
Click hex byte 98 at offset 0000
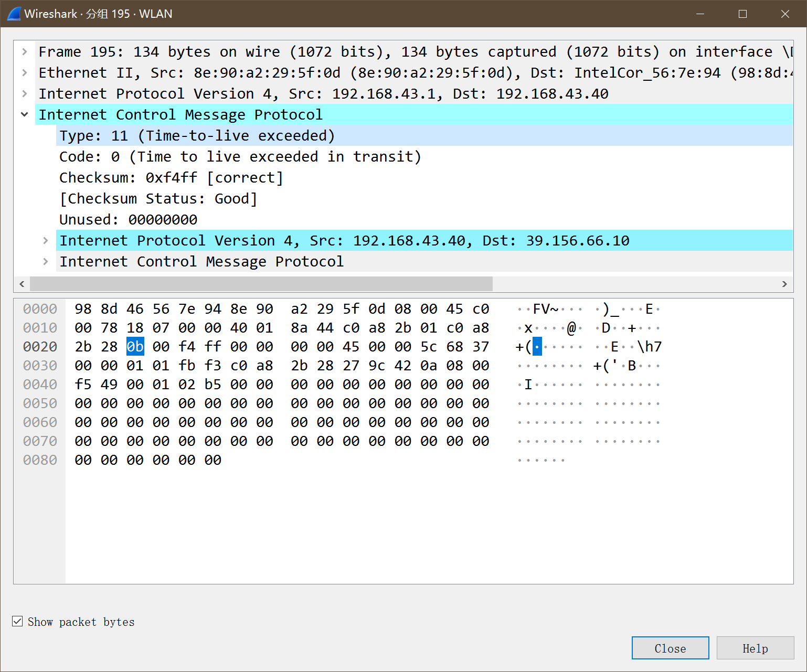click(83, 309)
